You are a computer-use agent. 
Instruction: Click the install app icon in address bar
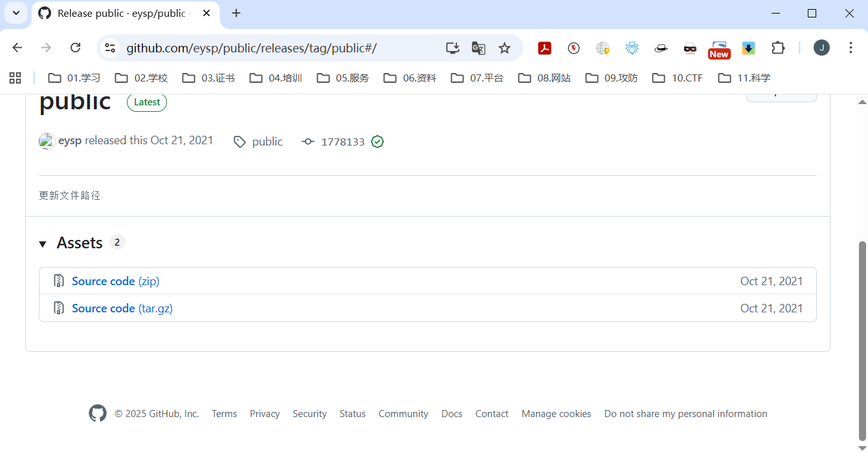tap(452, 48)
